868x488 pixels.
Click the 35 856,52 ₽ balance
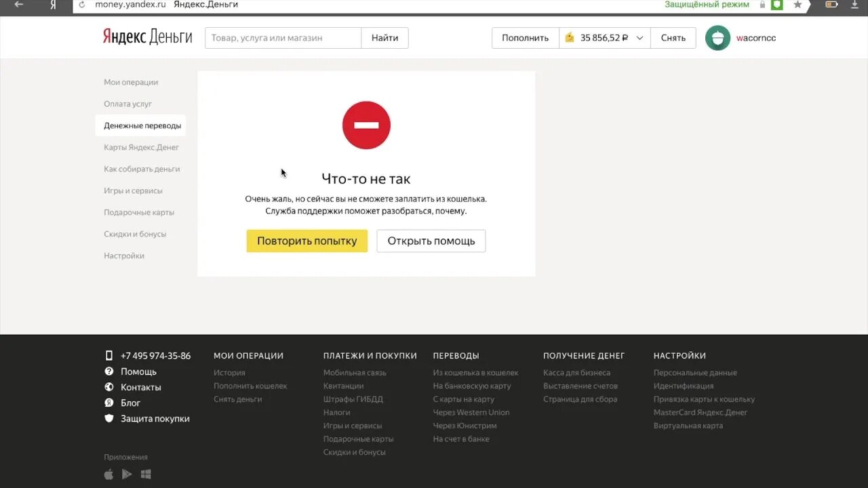click(x=604, y=38)
